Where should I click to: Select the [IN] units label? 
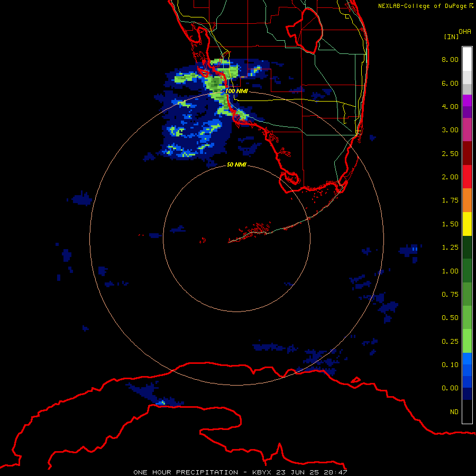pyautogui.click(x=452, y=36)
